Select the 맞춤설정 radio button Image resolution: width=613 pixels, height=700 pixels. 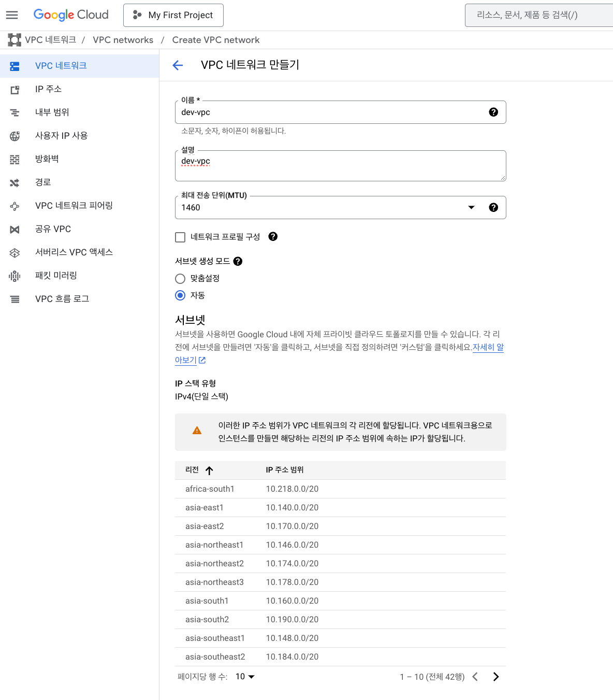pyautogui.click(x=180, y=279)
